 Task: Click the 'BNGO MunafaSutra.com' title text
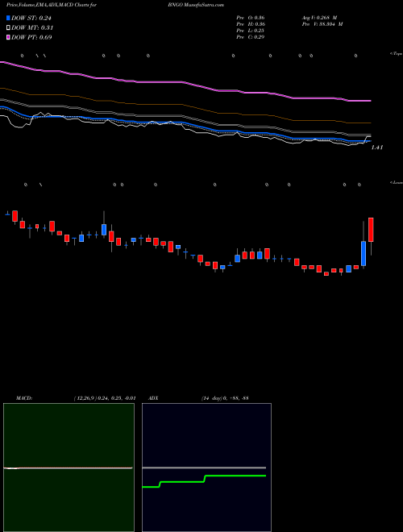click(x=196, y=6)
